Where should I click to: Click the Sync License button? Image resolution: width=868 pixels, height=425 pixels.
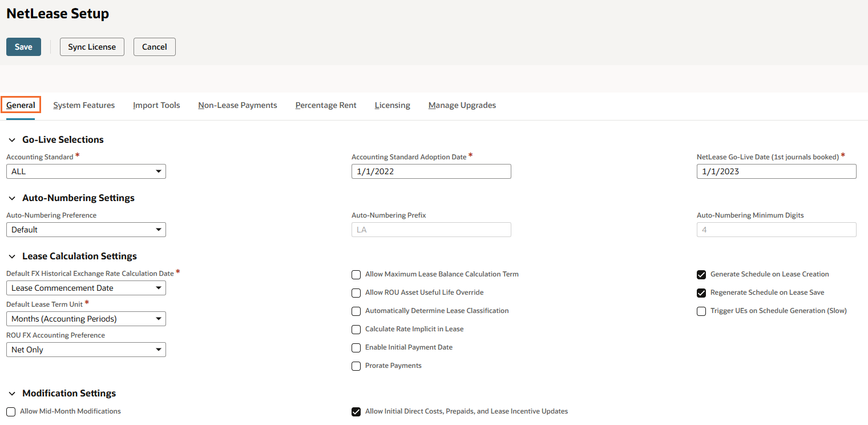(92, 47)
